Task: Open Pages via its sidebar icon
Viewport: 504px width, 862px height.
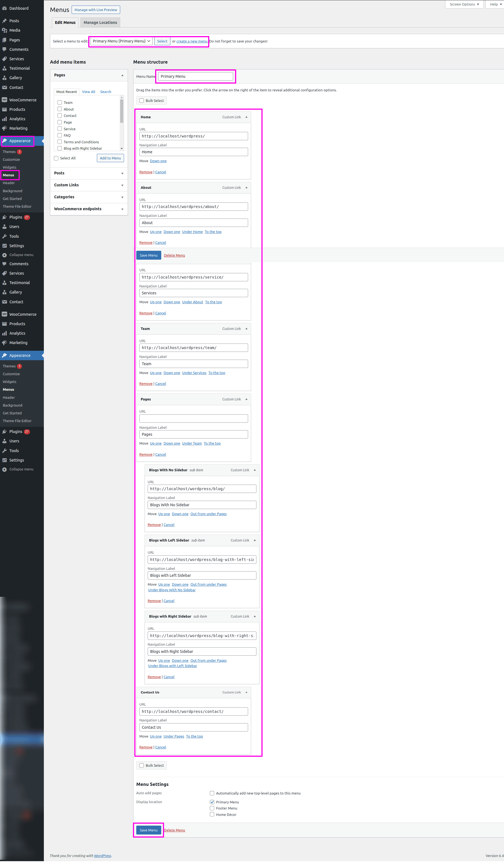Action: tap(4, 40)
